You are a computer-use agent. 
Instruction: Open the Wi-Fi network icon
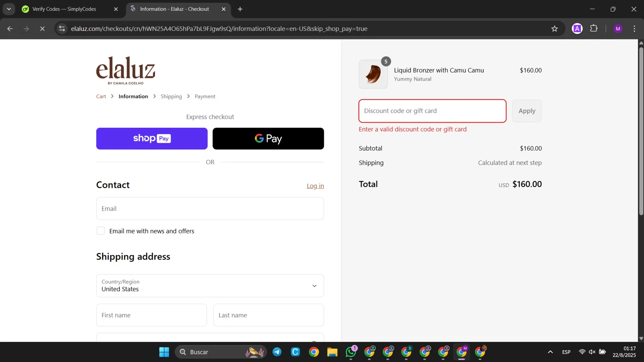[x=582, y=352]
